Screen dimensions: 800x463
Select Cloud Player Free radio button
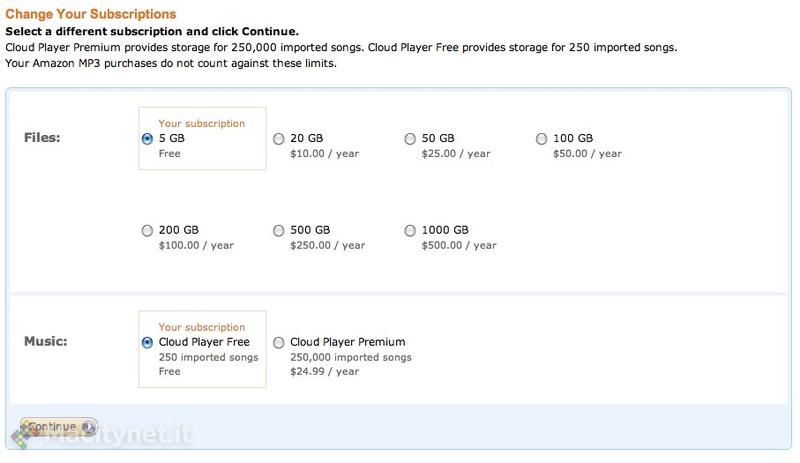(147, 342)
